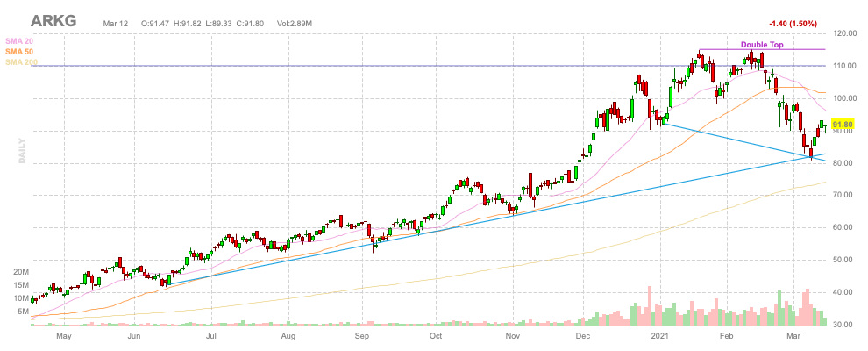Click the May date axis label

64,336
